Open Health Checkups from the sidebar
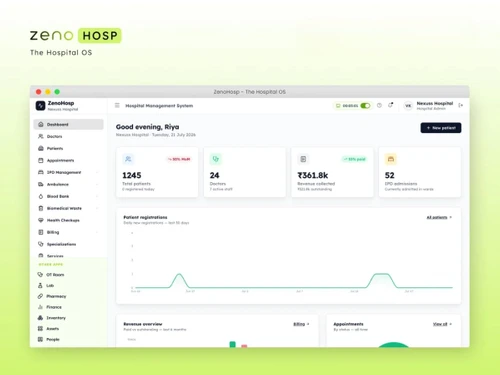 tap(68, 220)
